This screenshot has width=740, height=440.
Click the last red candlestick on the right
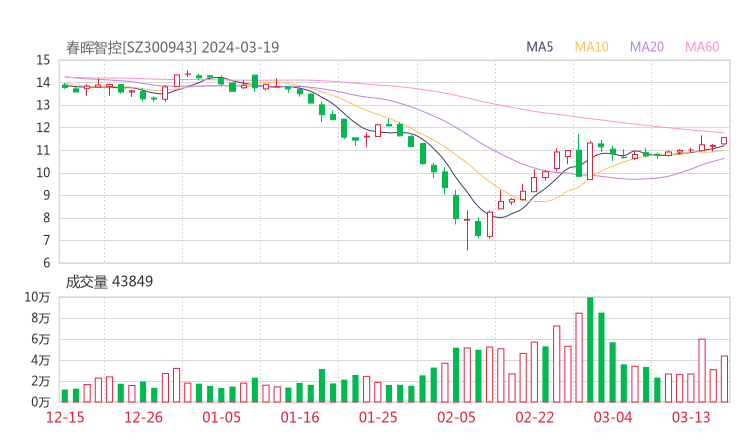(724, 141)
